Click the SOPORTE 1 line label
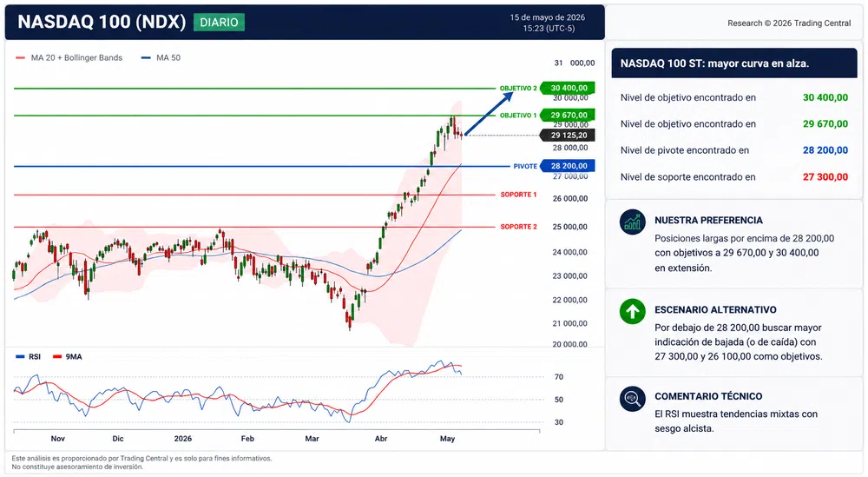868x477 pixels. (x=519, y=195)
